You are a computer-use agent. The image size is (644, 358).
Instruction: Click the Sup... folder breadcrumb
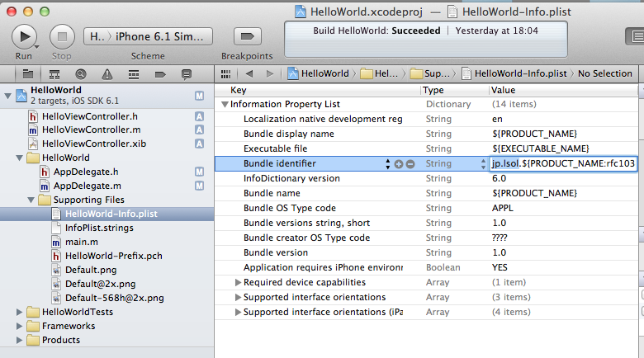[430, 74]
